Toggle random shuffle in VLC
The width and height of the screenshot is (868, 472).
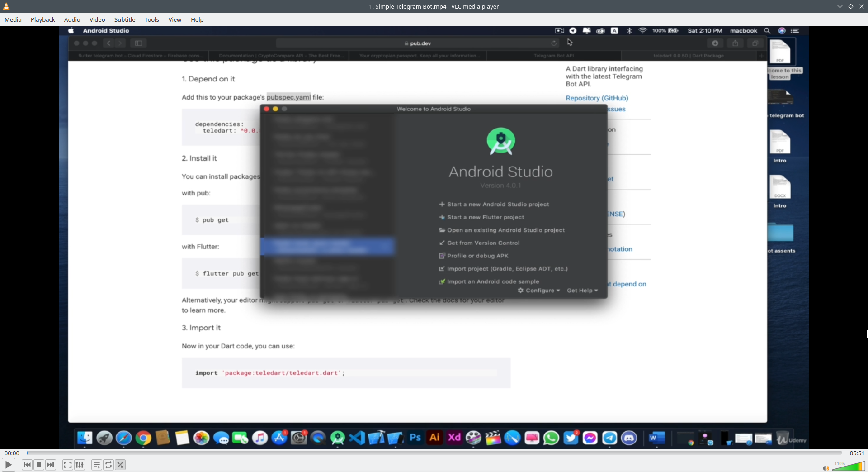pyautogui.click(x=120, y=465)
